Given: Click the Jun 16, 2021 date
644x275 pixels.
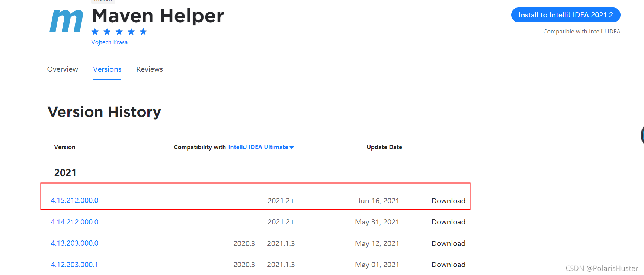Looking at the screenshot, I should pos(378,201).
